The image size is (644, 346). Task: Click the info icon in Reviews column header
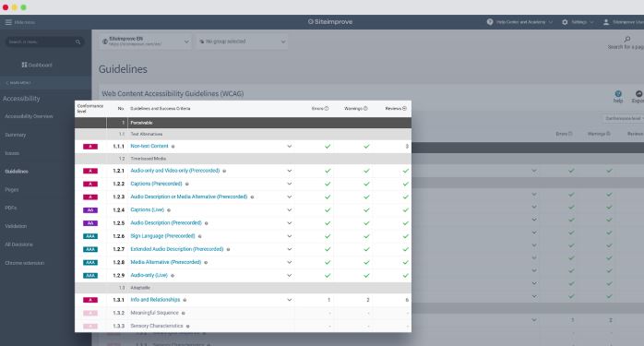tap(404, 109)
